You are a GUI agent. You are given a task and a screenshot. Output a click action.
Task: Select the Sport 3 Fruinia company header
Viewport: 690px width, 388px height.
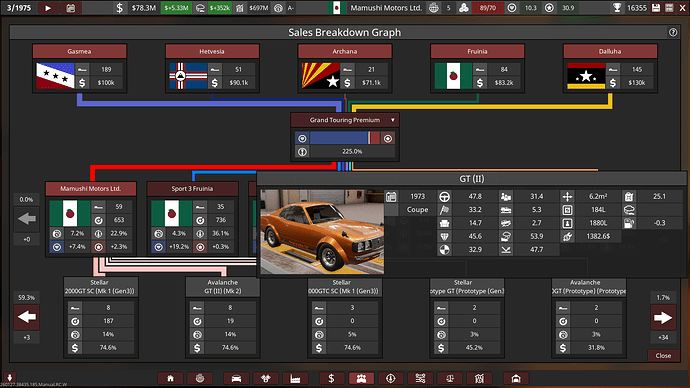192,188
